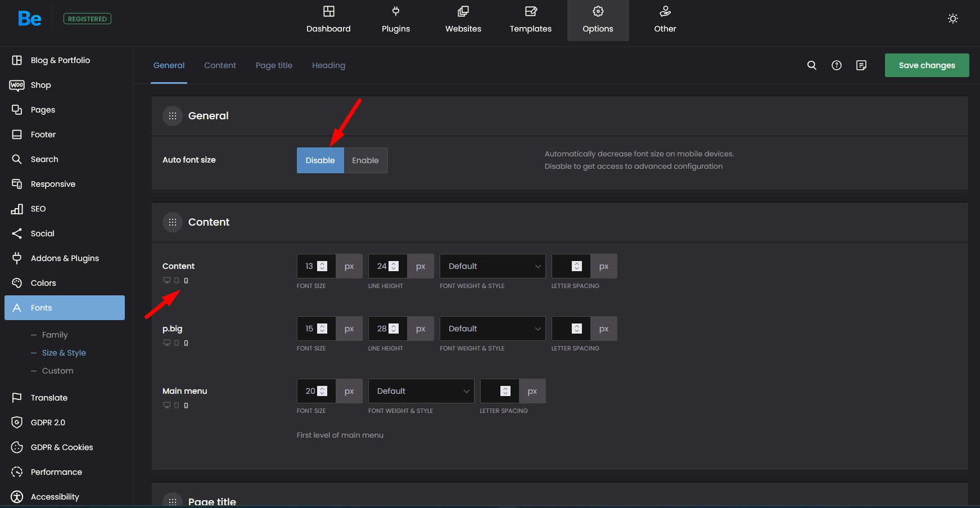This screenshot has width=980, height=508.
Task: Click the Be logo
Action: [29, 19]
